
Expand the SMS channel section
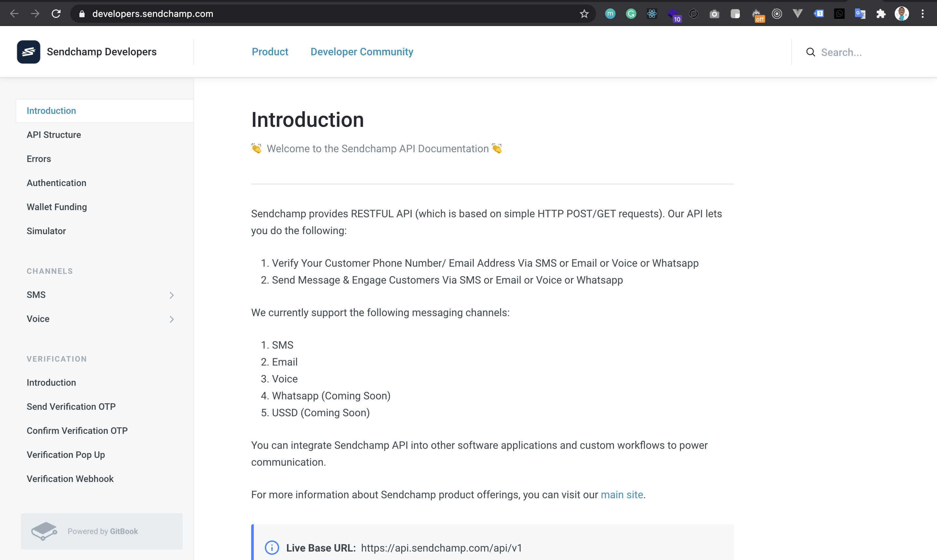tap(171, 295)
